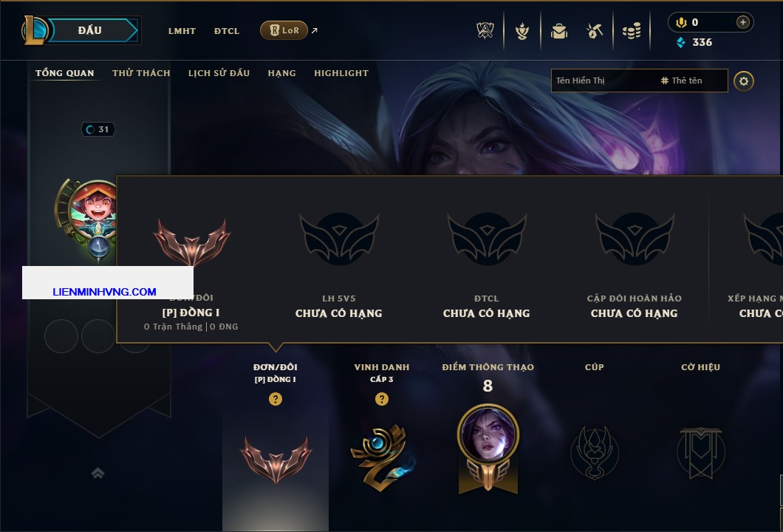Image resolution: width=783 pixels, height=532 pixels.
Task: Switch to the LỊCH SỬ ĐẤU tab
Action: pyautogui.click(x=219, y=73)
